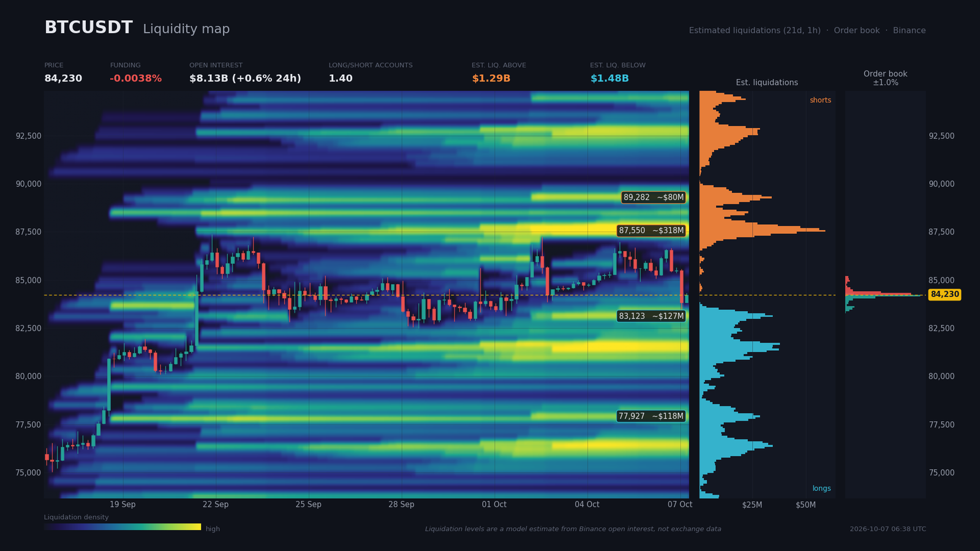This screenshot has width=980, height=551.
Task: Click the $50M axis label under liquidations
Action: point(805,505)
